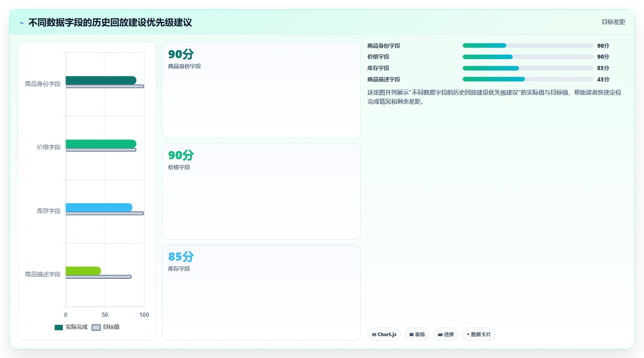Open the 85分 库存字段 data card

click(x=261, y=292)
